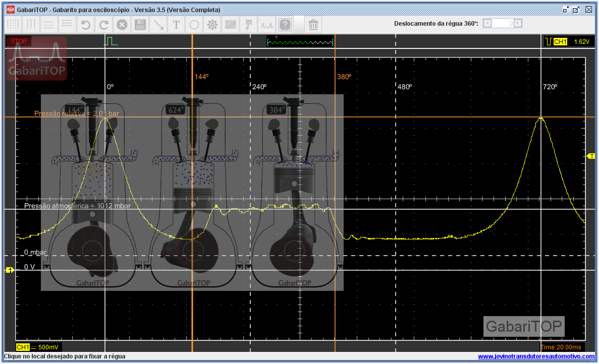Save with the floppy disk icon
Viewport: 599px width, 364px height.
[x=140, y=25]
